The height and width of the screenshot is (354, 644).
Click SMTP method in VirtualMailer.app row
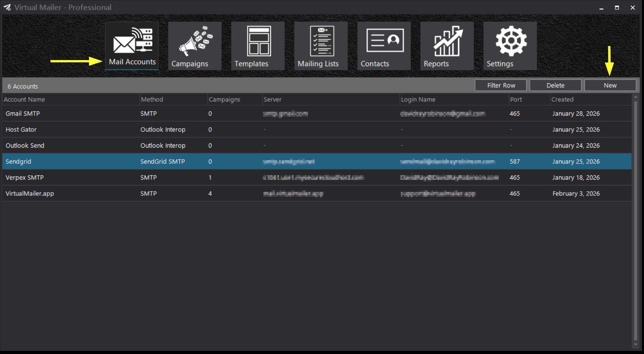pyautogui.click(x=148, y=193)
